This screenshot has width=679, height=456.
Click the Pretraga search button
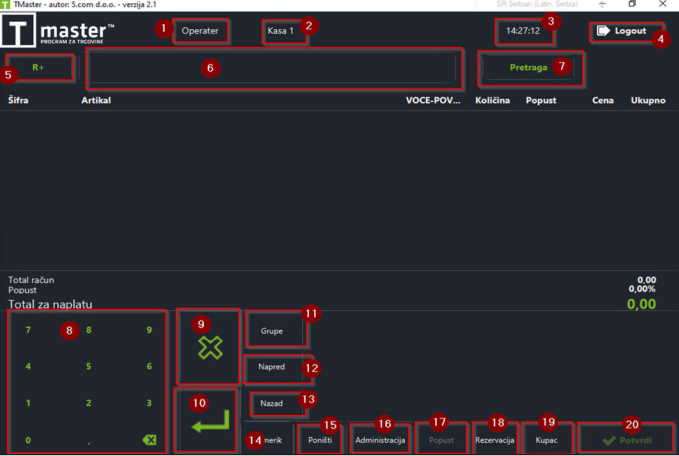(530, 68)
